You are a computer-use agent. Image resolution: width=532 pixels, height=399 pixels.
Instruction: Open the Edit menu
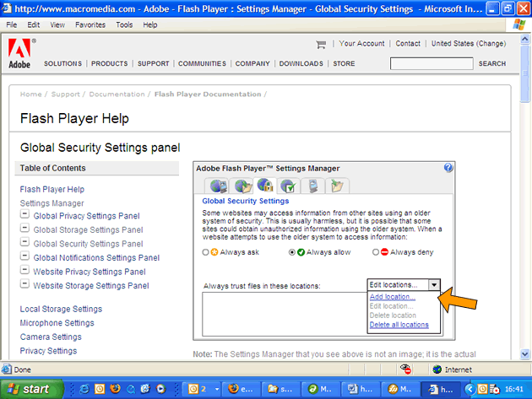[x=33, y=24]
